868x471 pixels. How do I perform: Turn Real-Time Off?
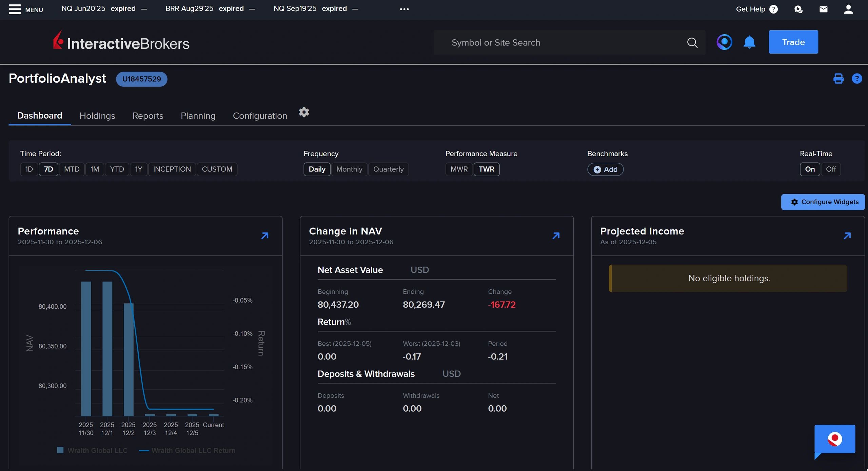coord(830,169)
